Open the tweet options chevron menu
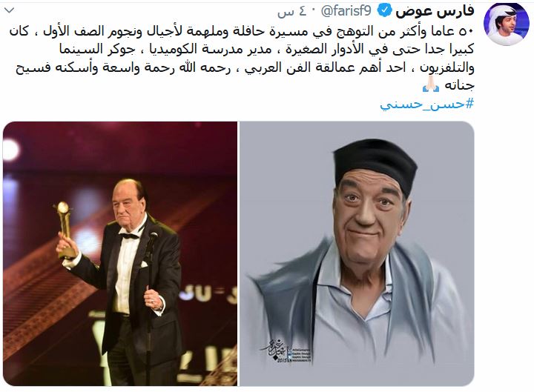Image resolution: width=534 pixels, height=392 pixels. (x=9, y=10)
